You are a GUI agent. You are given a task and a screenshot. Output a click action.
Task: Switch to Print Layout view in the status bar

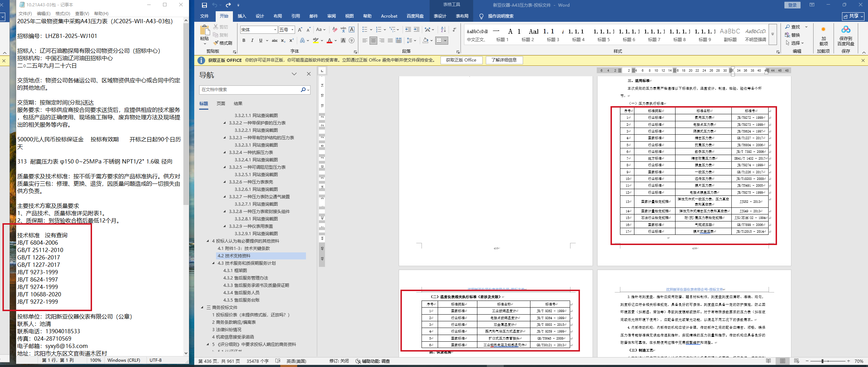(x=783, y=361)
